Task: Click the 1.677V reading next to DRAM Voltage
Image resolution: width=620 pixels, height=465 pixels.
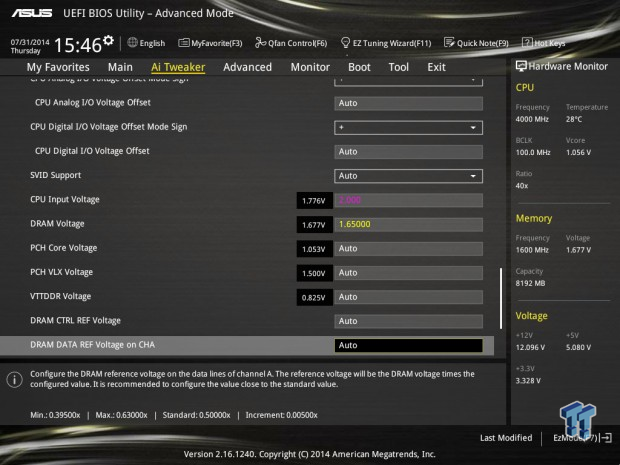Action: click(314, 225)
